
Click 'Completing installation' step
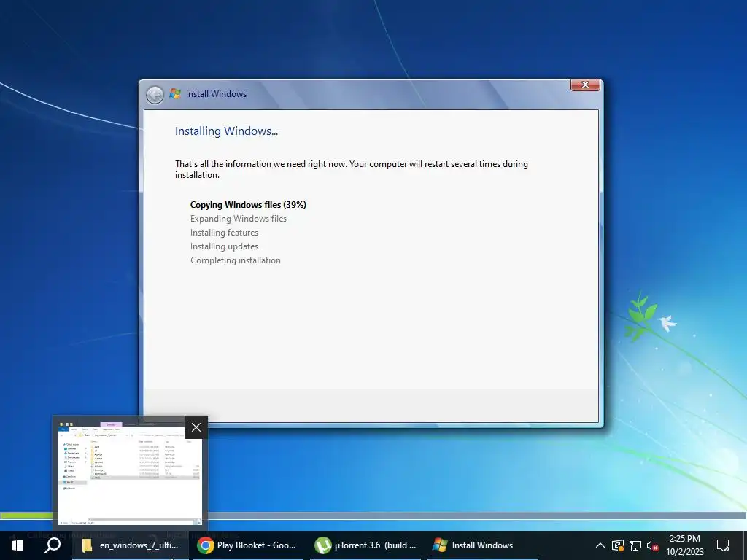[236, 260]
